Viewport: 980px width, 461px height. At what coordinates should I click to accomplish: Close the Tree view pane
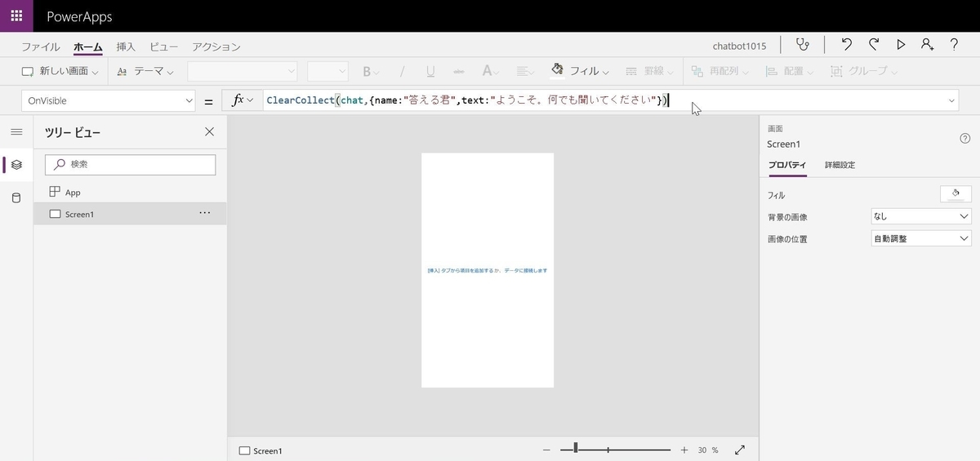209,131
